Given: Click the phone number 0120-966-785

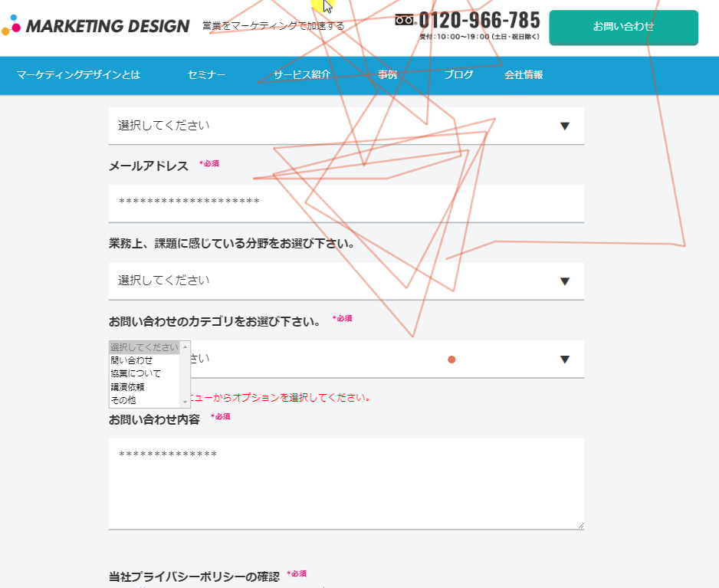Looking at the screenshot, I should coord(479,21).
